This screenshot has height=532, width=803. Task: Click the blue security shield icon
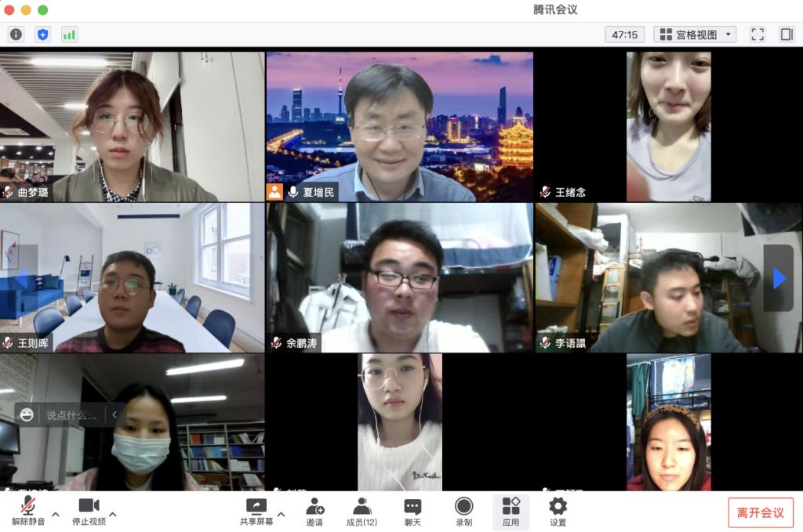[42, 34]
